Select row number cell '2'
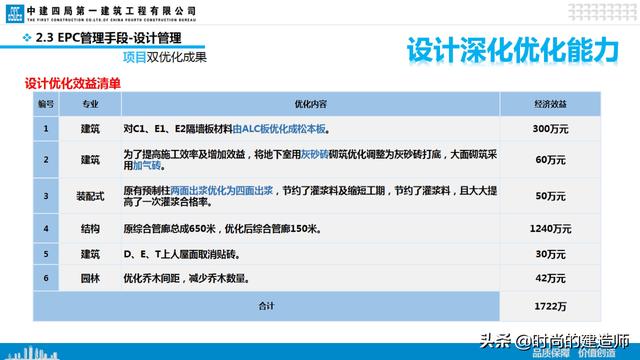Viewport: 640px width, 360px height. [x=46, y=160]
